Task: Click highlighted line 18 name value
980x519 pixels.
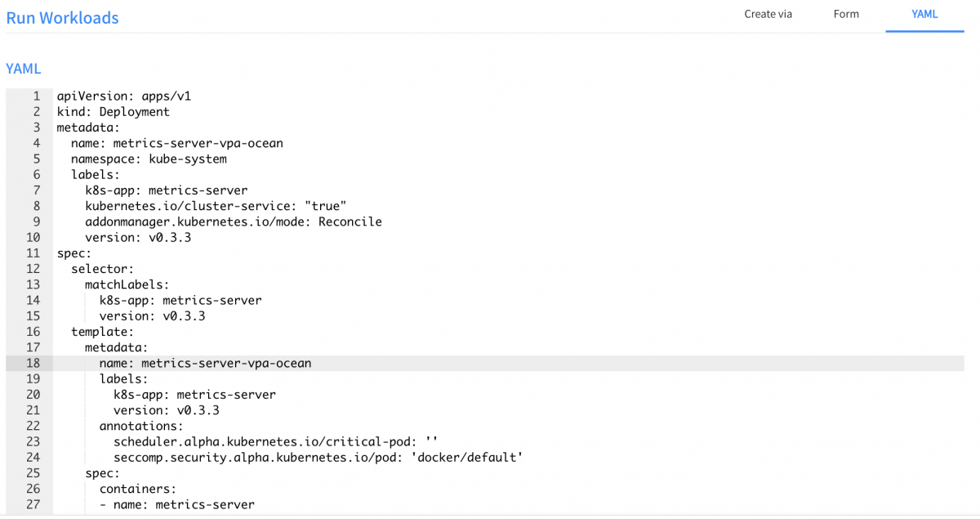Action: coord(225,363)
